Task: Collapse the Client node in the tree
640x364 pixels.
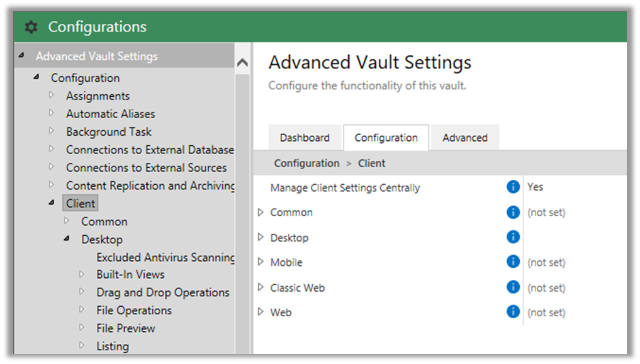Action: tap(52, 202)
